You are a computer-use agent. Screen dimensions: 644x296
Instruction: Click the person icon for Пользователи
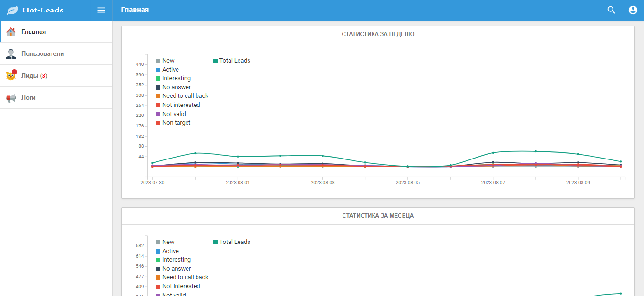pos(11,54)
